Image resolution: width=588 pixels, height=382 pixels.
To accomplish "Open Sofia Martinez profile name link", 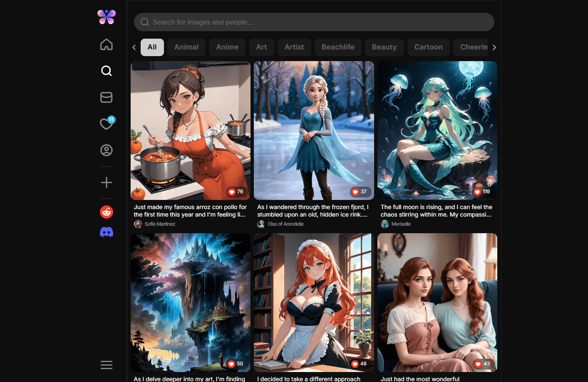I will (160, 224).
